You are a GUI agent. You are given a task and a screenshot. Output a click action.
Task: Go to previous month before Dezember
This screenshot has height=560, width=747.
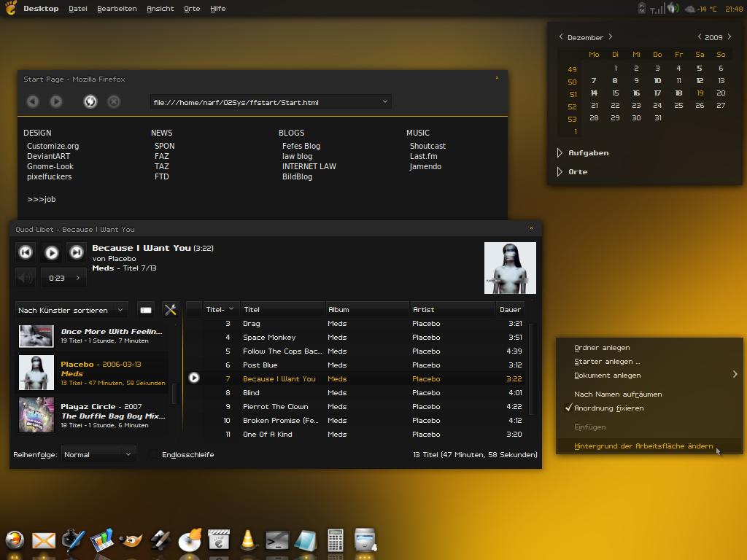[561, 37]
